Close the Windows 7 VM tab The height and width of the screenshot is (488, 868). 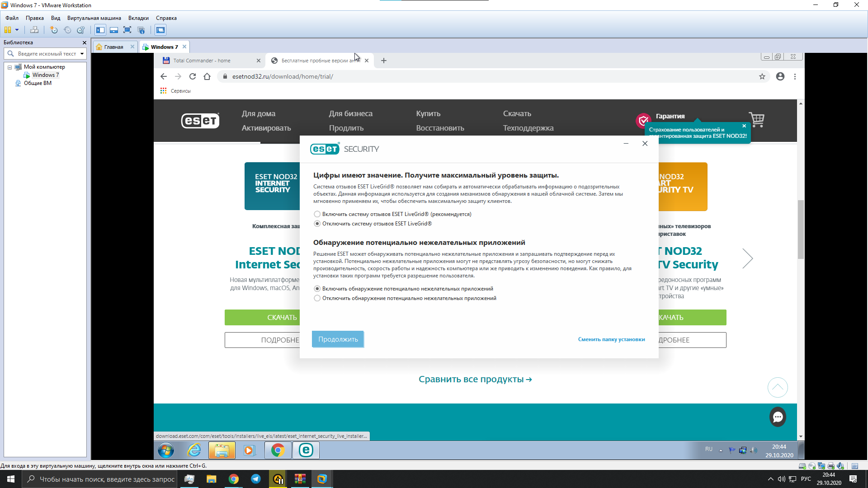184,47
